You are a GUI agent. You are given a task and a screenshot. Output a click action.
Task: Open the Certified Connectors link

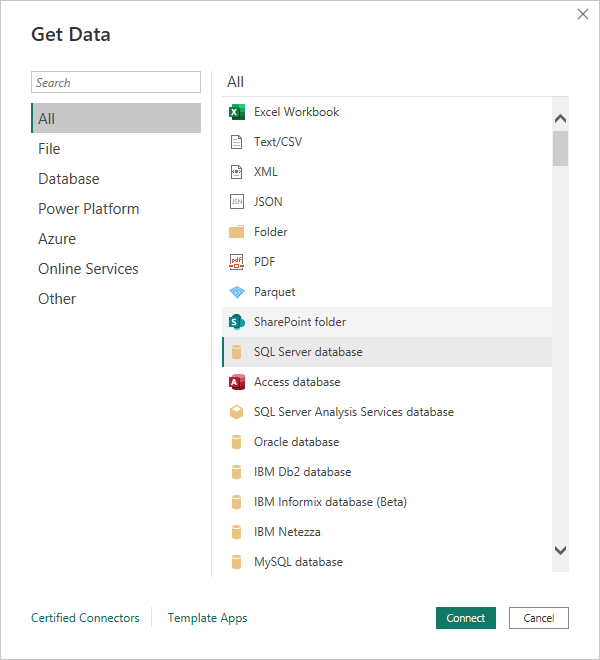pyautogui.click(x=85, y=618)
